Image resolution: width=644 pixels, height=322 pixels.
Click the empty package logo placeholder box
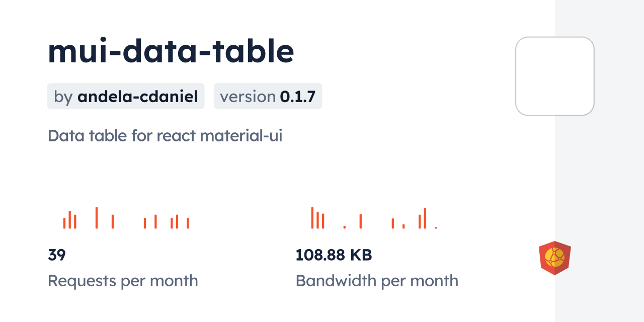tap(554, 76)
